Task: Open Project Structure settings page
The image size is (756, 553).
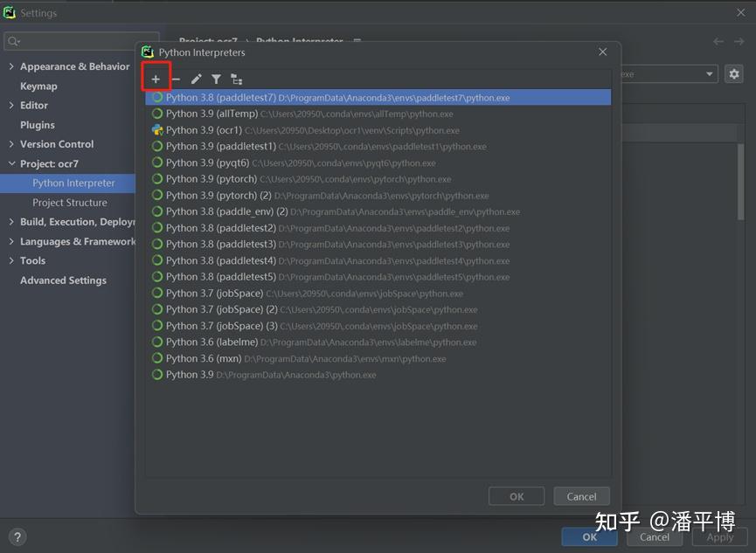Action: (x=70, y=203)
